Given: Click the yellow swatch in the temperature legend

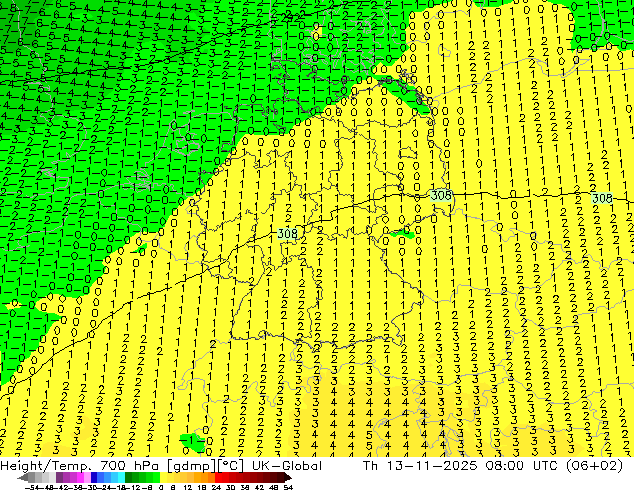Looking at the screenshot, I should pyautogui.click(x=163, y=477).
